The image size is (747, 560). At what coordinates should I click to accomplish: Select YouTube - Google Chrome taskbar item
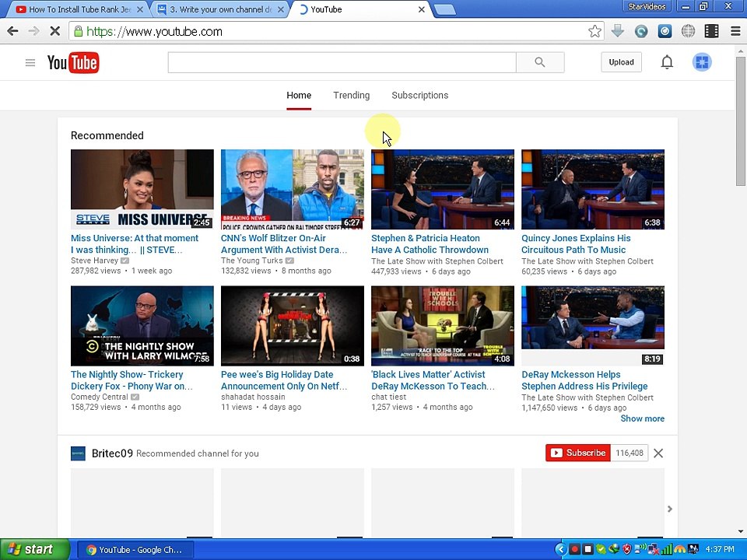click(135, 550)
